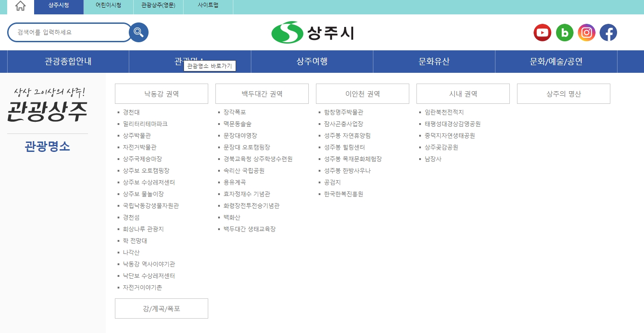The image size is (644, 333).
Task: Open the 잠사곤충사업장 link
Action: point(343,124)
